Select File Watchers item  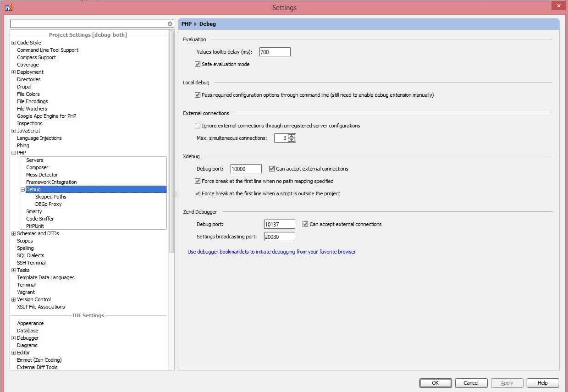click(32, 109)
